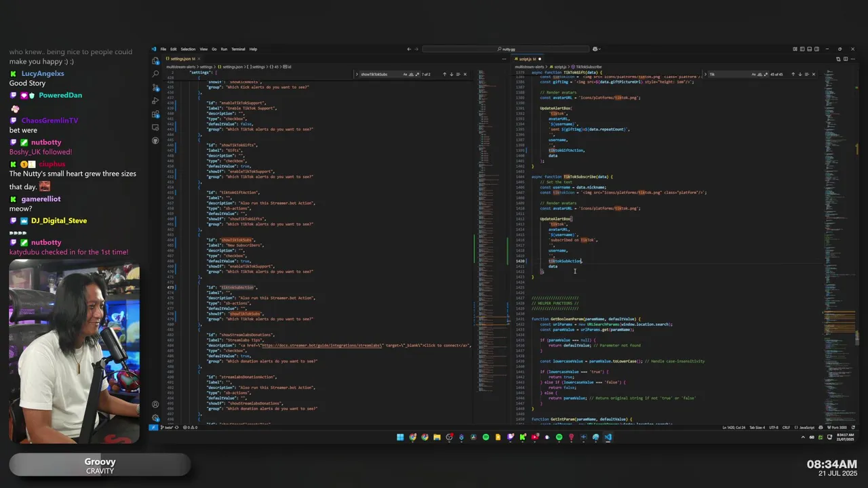The image size is (868, 488).
Task: Click Ln 1420, Col 24 in status bar
Action: (x=734, y=428)
